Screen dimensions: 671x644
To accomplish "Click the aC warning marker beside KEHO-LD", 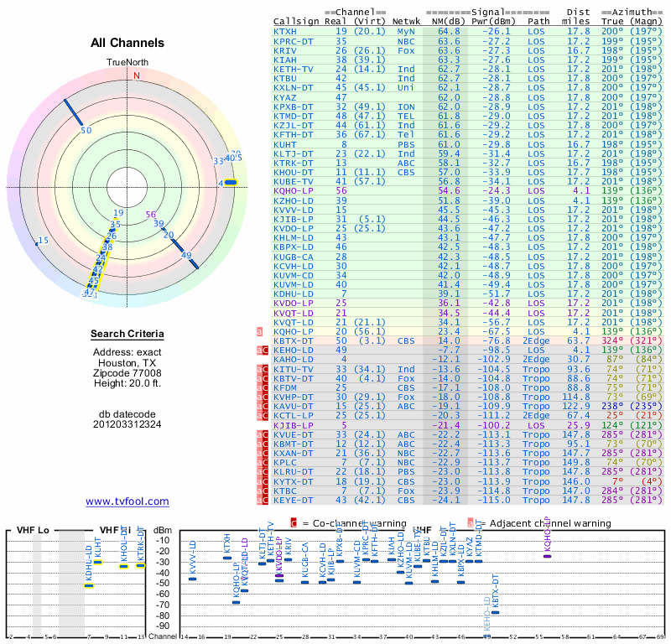I will point(263,350).
